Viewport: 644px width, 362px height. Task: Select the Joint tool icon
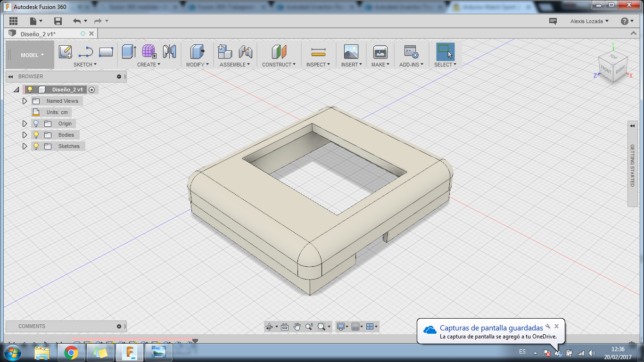tap(245, 51)
